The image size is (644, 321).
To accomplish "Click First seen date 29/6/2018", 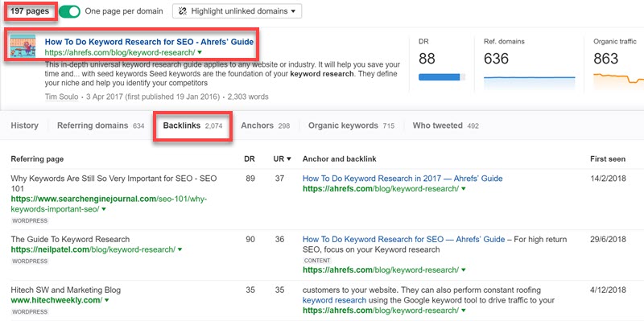I will [x=609, y=239].
